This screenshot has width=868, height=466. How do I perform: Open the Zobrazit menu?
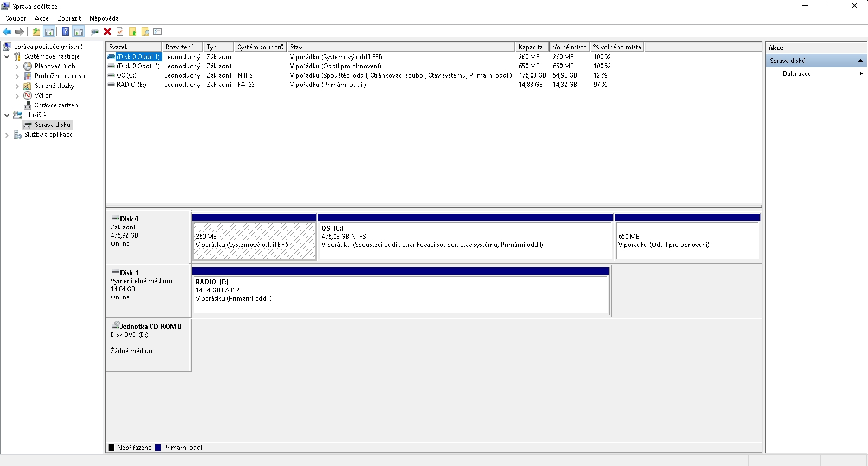coord(69,18)
